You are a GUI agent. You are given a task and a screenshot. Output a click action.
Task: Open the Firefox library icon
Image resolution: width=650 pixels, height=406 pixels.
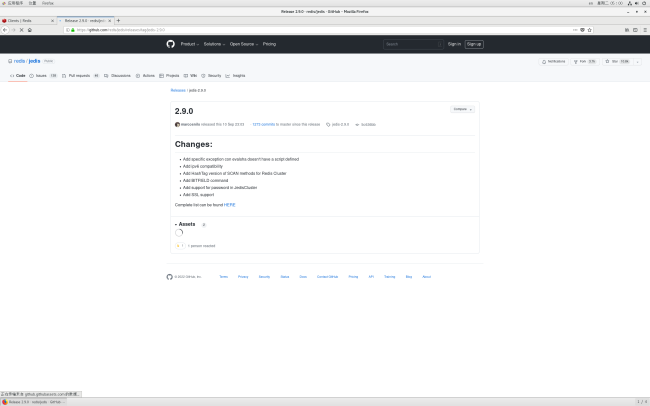pos(627,30)
